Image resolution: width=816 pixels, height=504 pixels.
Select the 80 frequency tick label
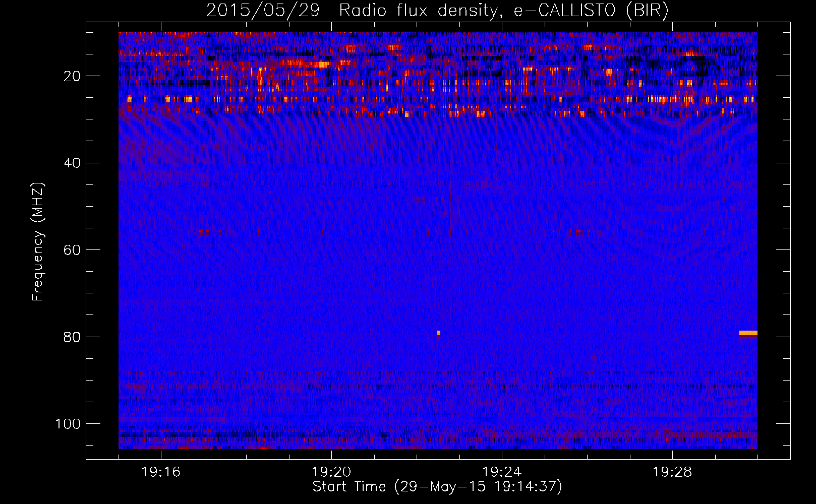point(72,337)
